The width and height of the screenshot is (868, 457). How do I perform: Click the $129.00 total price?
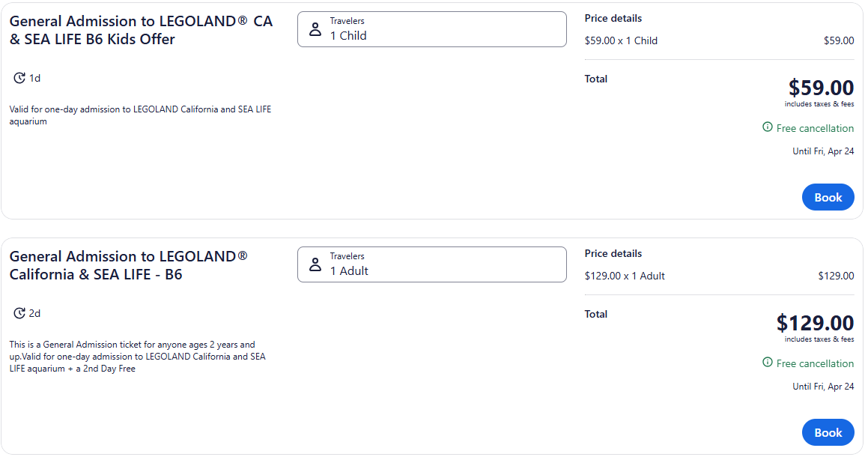click(815, 324)
